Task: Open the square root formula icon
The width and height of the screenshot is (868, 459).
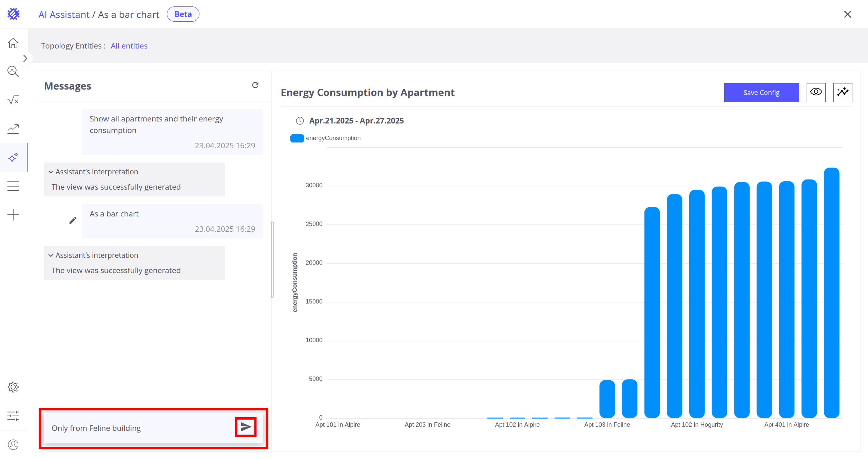Action: click(x=13, y=100)
